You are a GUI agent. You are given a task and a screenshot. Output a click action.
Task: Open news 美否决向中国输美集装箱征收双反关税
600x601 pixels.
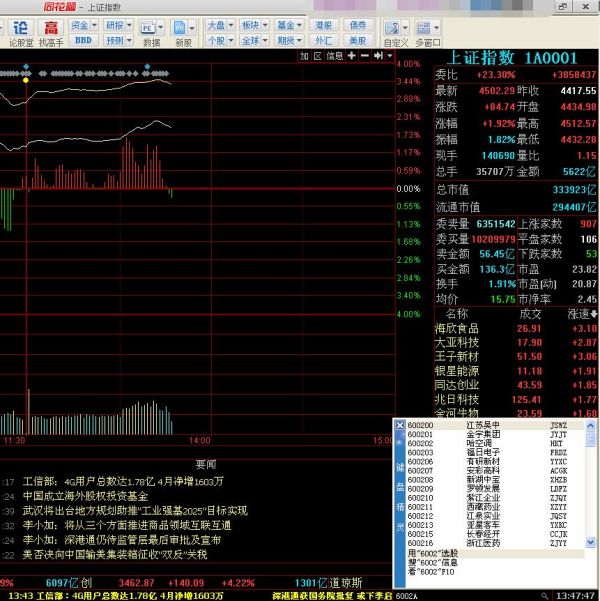point(115,555)
